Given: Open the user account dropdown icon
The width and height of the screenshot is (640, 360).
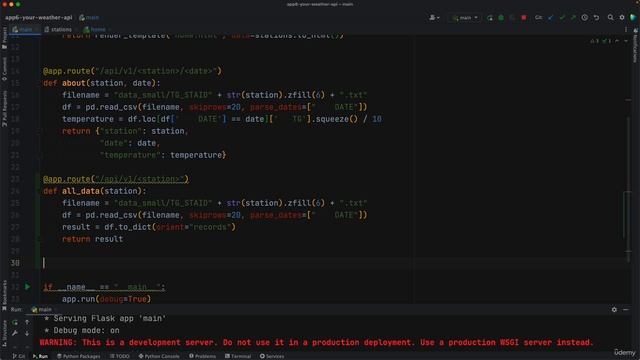Looking at the screenshot, I should click(434, 18).
